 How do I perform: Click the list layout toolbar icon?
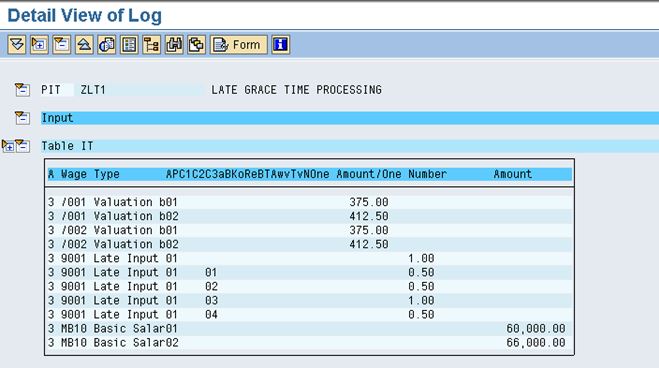point(129,45)
